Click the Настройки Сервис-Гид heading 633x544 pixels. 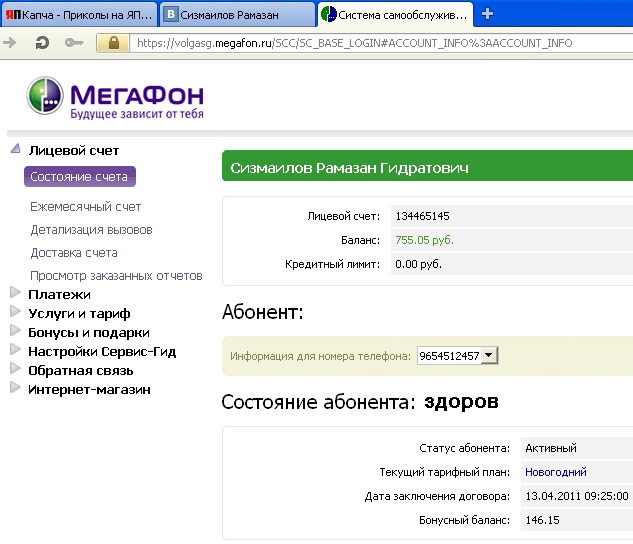click(102, 352)
